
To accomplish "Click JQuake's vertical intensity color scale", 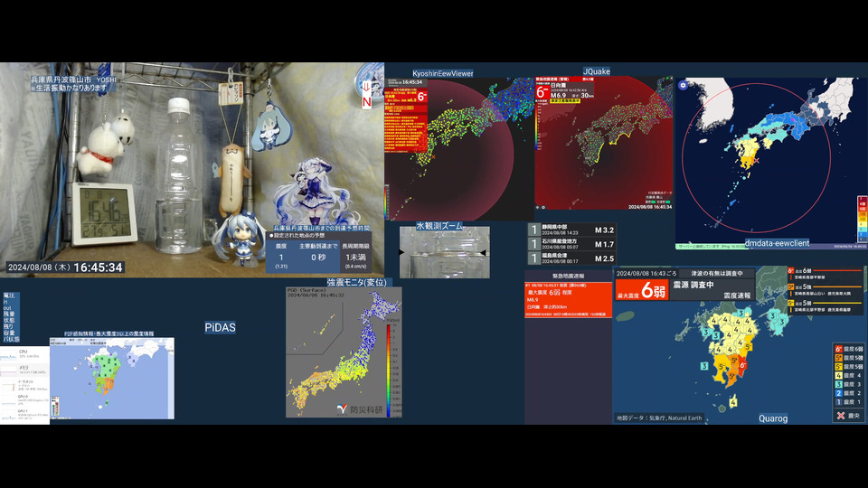I will pos(537,127).
